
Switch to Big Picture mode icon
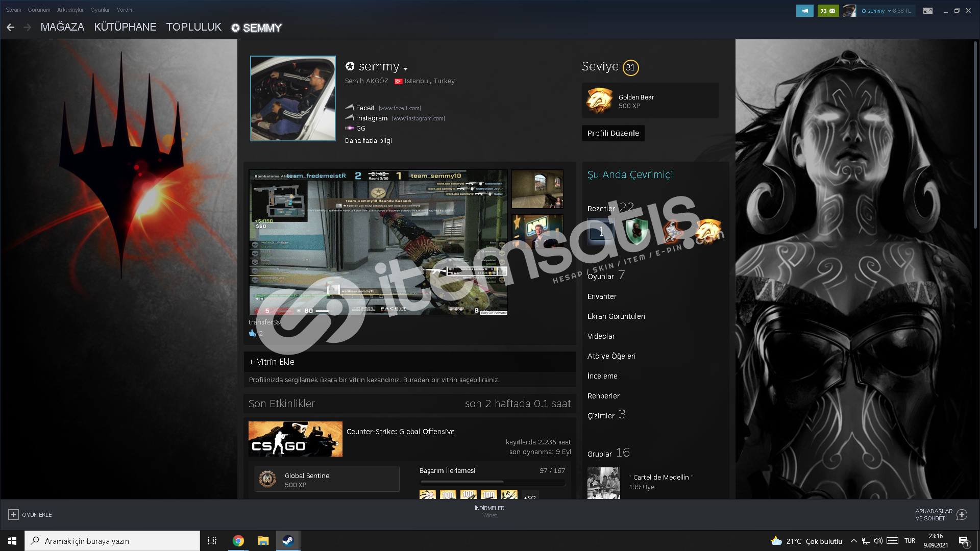point(928,11)
